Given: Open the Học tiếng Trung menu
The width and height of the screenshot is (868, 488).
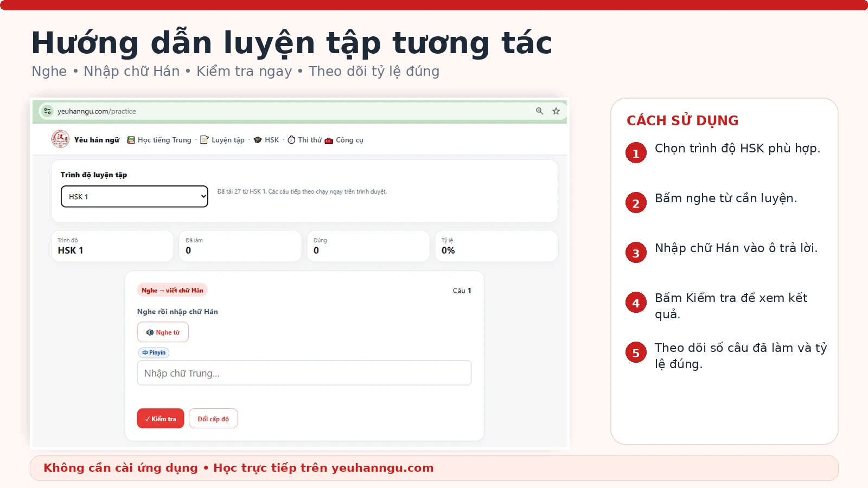Looking at the screenshot, I should coord(159,140).
